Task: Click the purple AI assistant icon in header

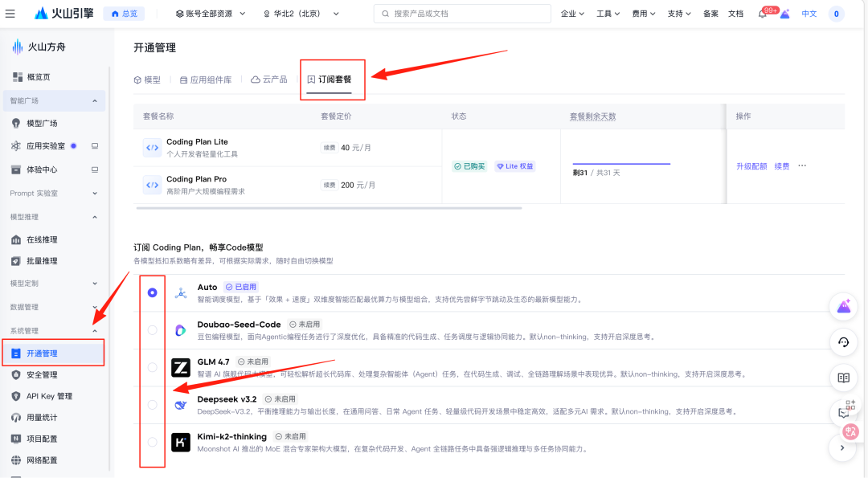Action: point(785,14)
